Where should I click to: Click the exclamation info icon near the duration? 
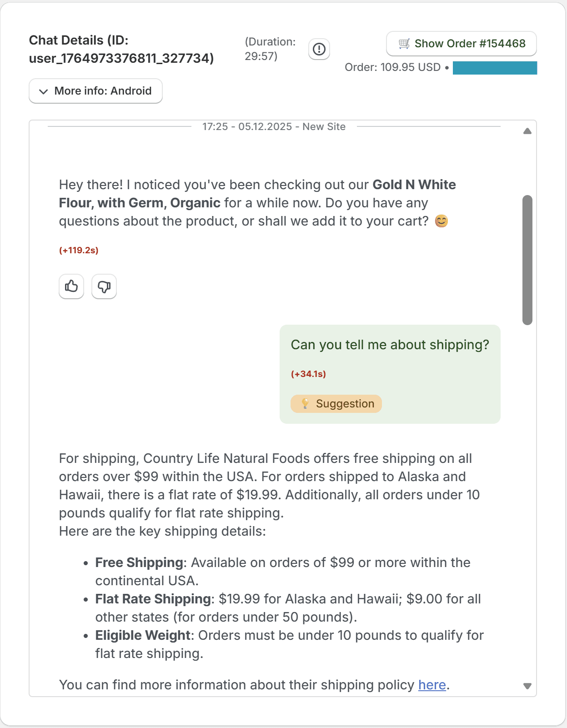tap(319, 49)
